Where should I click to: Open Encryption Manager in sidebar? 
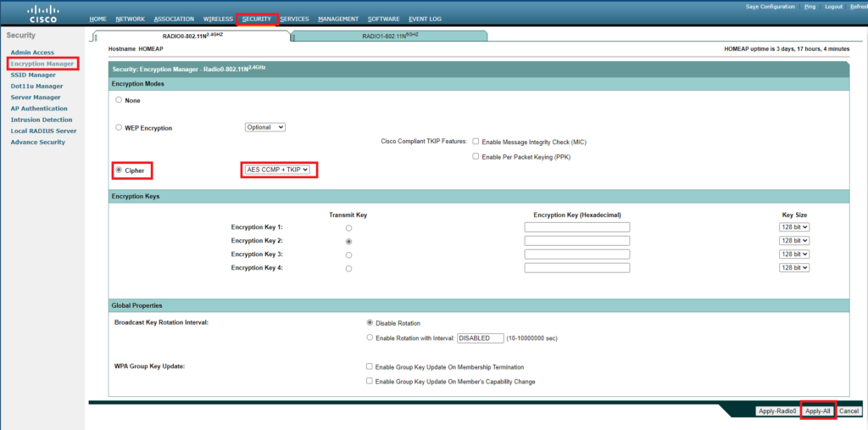(x=42, y=64)
